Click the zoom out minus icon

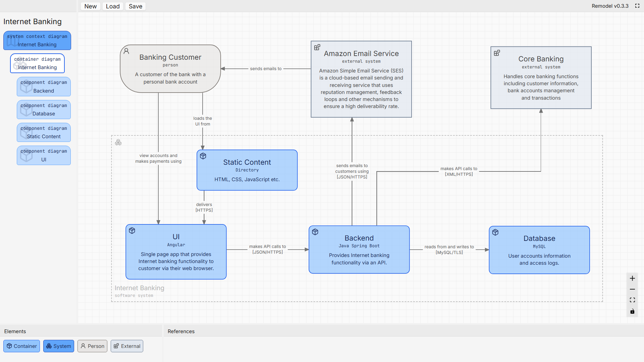[632, 289]
